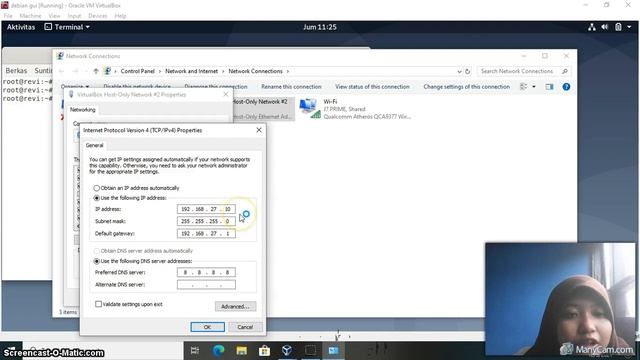
Task: Launch Microsoft Edge from the taskbar
Action: click(x=218, y=350)
